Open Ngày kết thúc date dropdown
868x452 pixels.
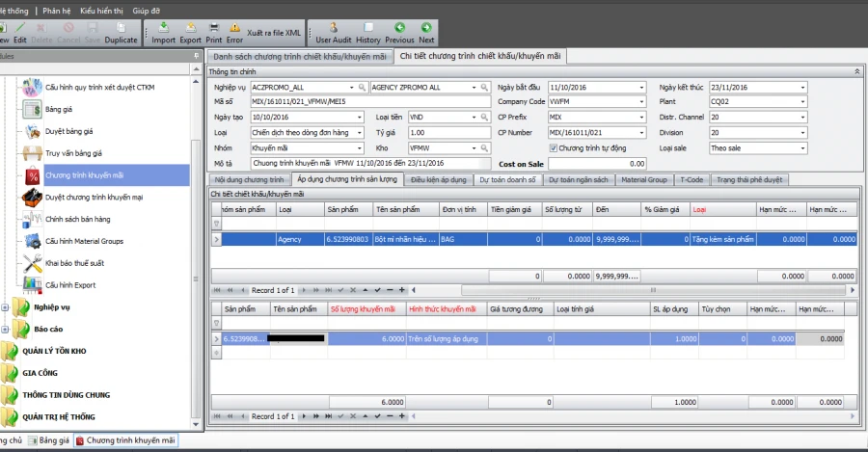(x=802, y=88)
